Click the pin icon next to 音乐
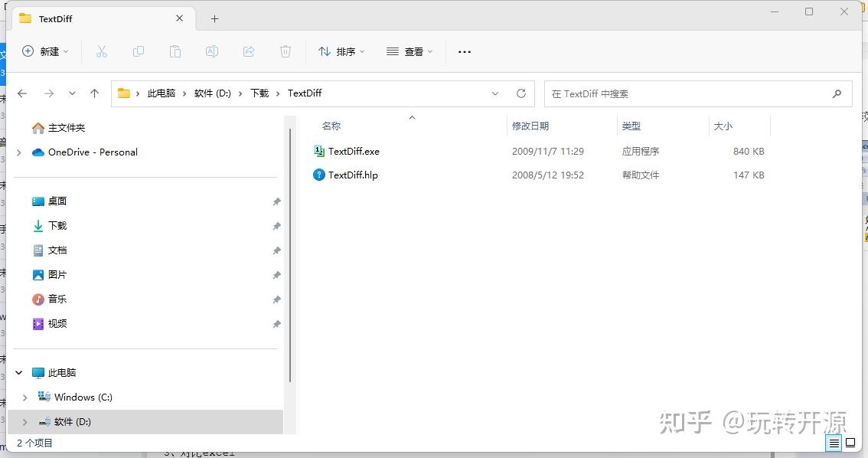This screenshot has height=458, width=868. click(276, 299)
